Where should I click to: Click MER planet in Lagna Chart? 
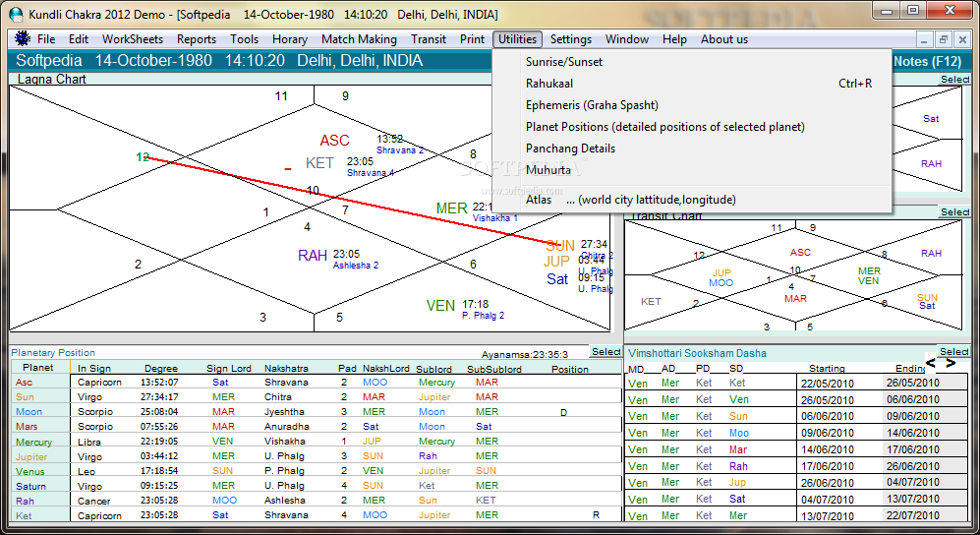pos(452,208)
